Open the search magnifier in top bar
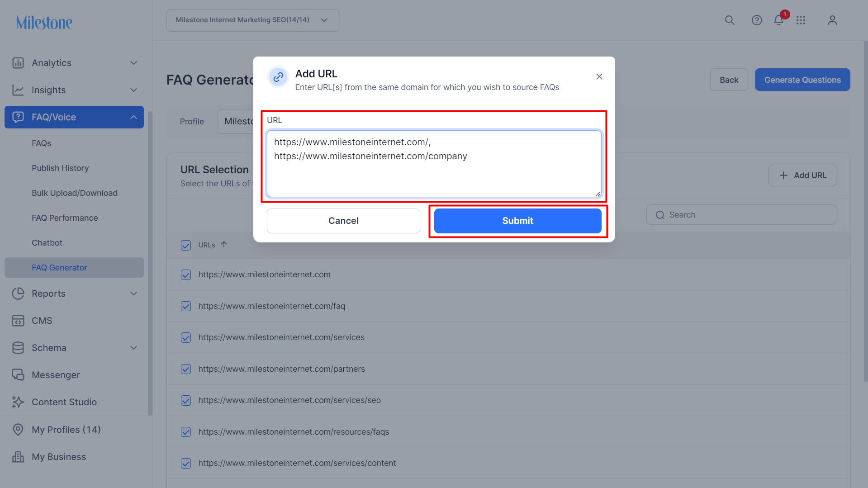 pyautogui.click(x=730, y=20)
